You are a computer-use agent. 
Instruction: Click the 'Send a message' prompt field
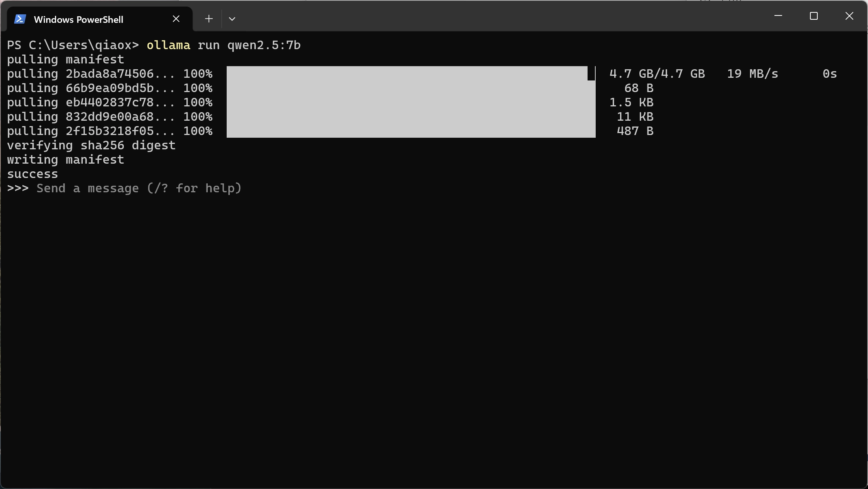(x=139, y=188)
